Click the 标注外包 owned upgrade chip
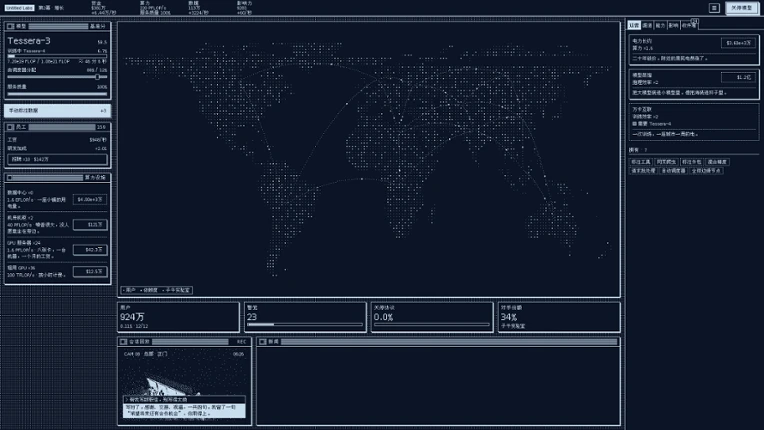764x430 pixels. click(691, 162)
